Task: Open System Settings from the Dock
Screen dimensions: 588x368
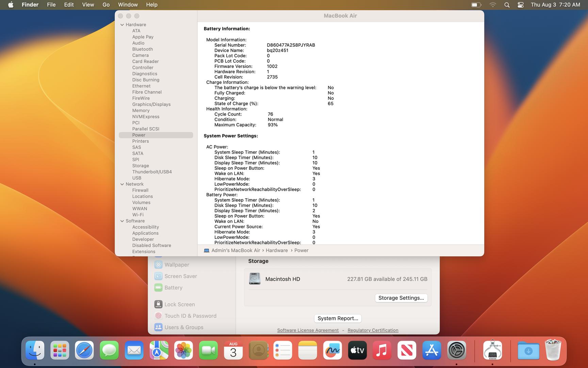Action: (x=457, y=350)
